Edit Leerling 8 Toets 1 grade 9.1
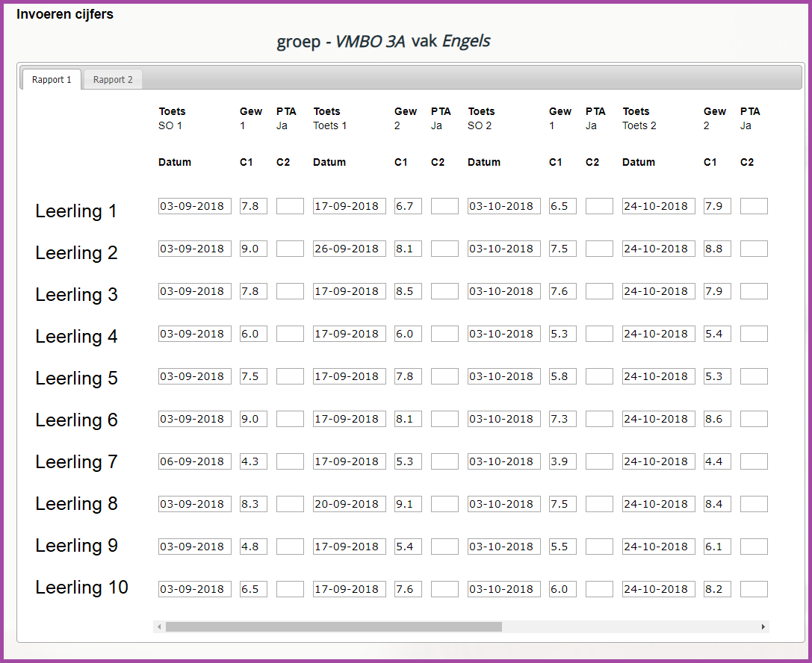This screenshot has height=663, width=812. tap(408, 504)
